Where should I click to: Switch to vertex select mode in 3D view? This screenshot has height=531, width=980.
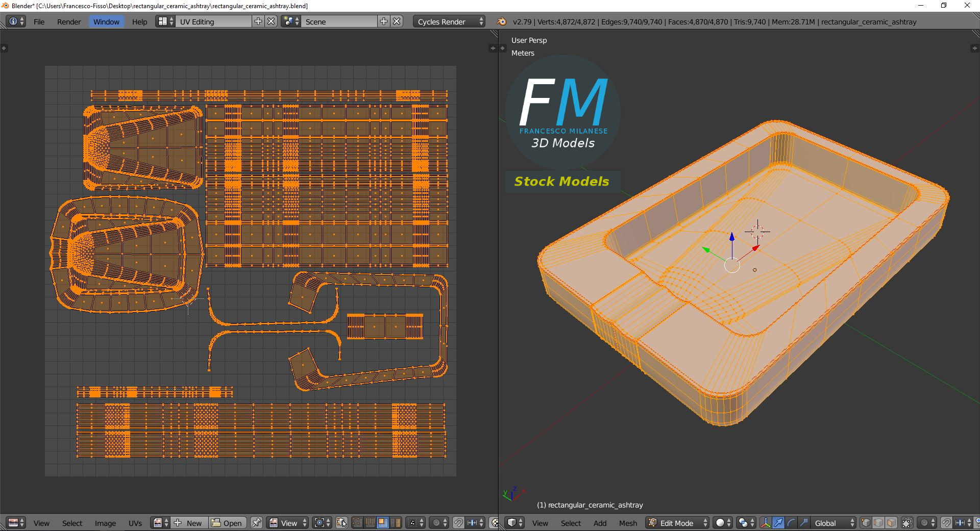(866, 523)
